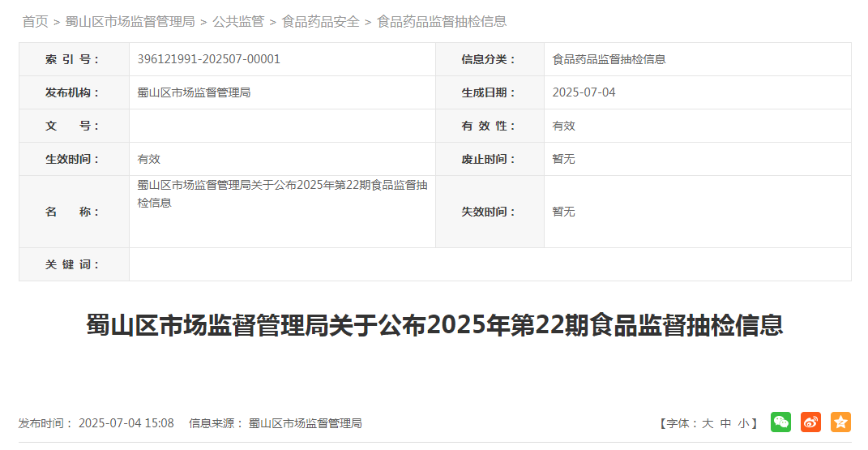Screen dimensions: 868x450
Task: Click the 索引号 label
Action: click(72, 59)
